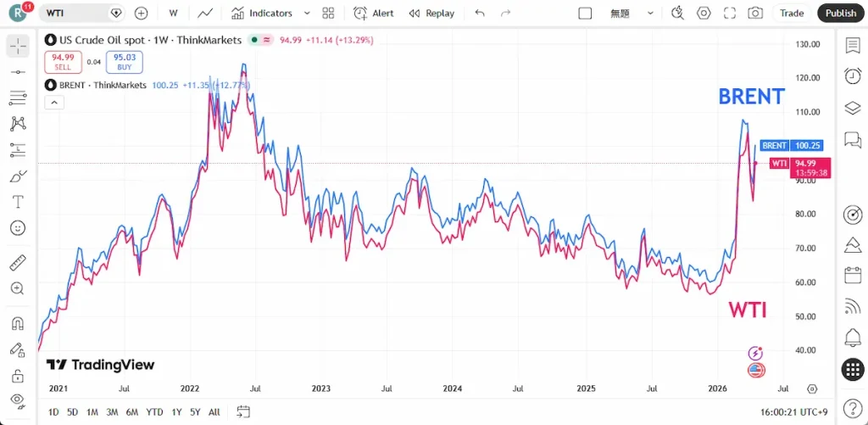This screenshot has width=868, height=425.
Task: Select the 5D time range
Action: [73, 411]
